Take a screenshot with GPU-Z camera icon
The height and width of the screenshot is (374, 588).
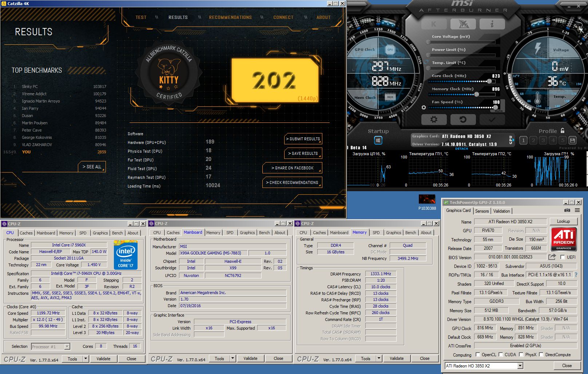coord(567,210)
